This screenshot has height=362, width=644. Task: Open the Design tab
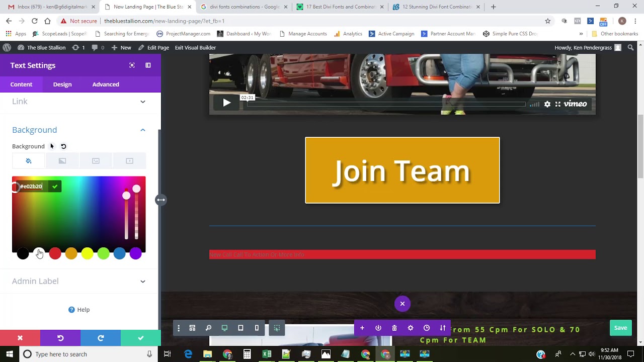tap(62, 84)
